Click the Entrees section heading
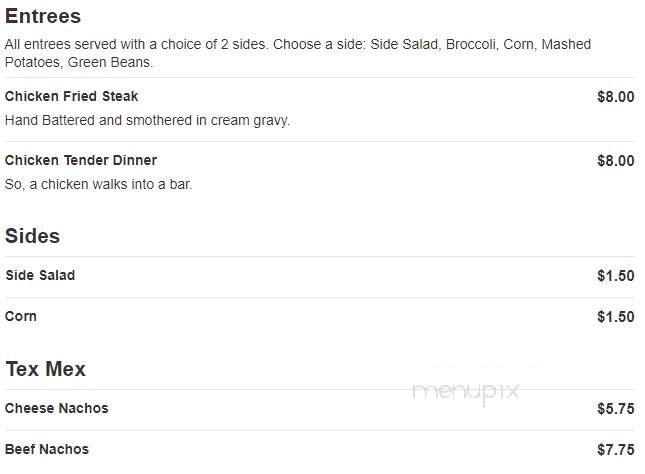This screenshot has height=474, width=645. pos(43,16)
